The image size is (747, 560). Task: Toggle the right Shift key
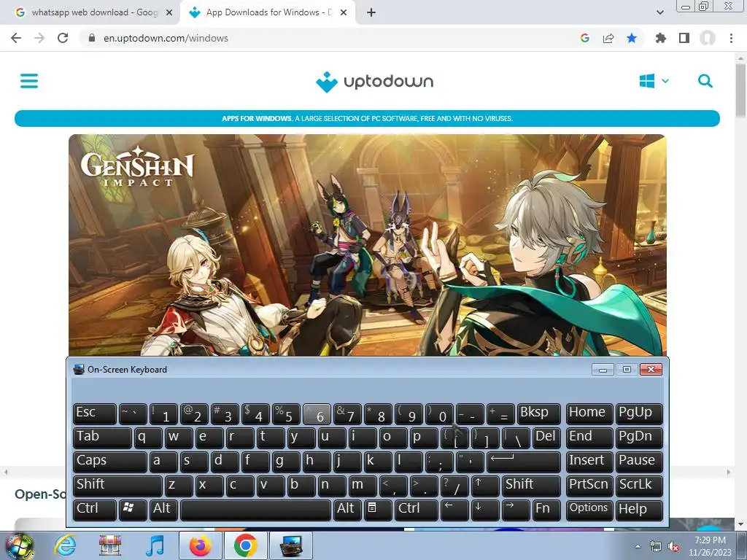pos(531,486)
